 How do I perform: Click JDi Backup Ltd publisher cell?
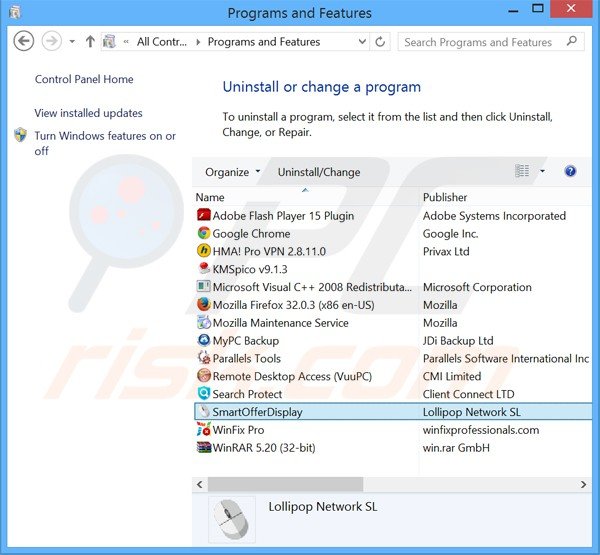(x=458, y=340)
